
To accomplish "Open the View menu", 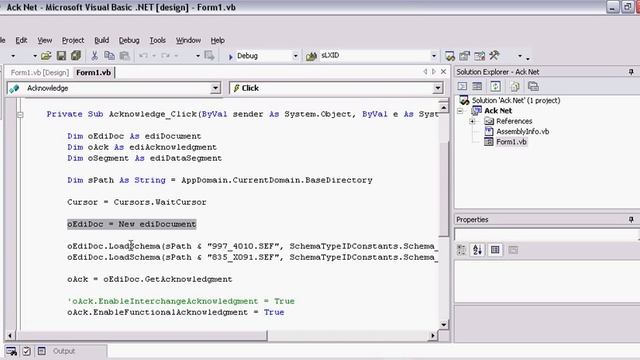I will coord(44,40).
